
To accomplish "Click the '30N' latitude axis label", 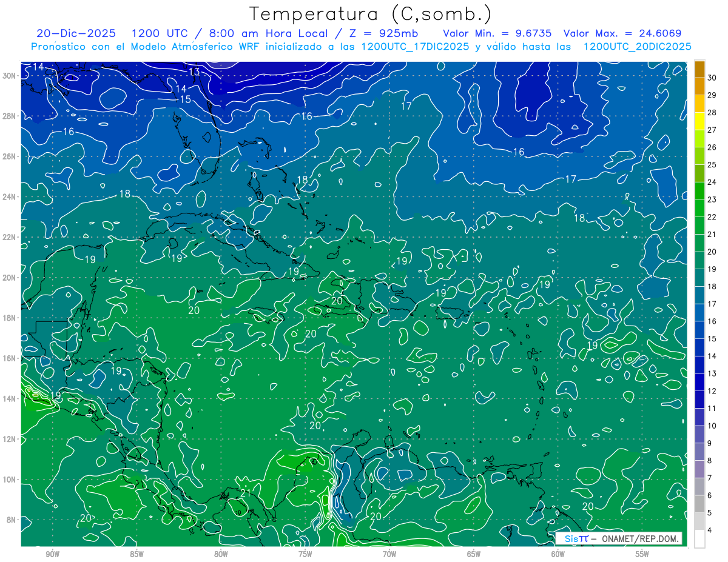I will tap(10, 76).
